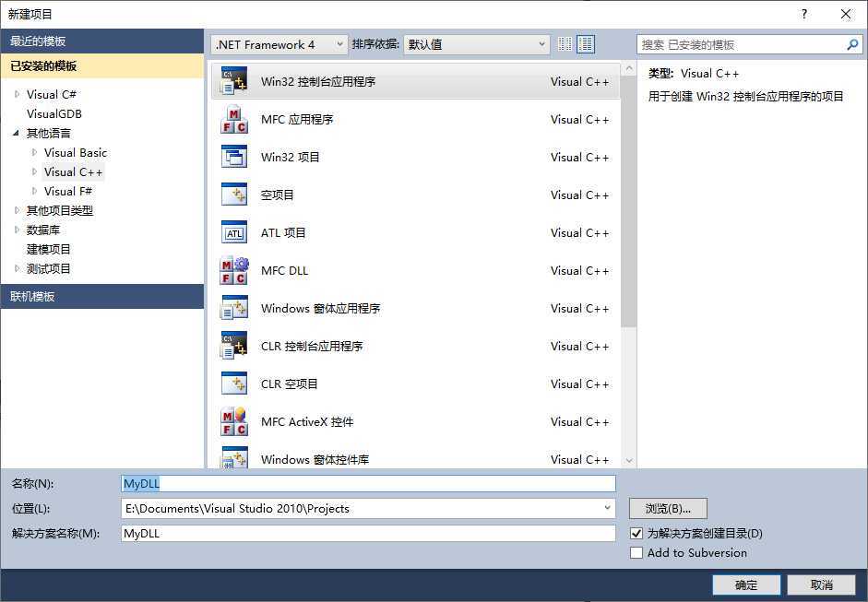Collapse the 其他语言 tree node
868x602 pixels.
[x=16, y=134]
